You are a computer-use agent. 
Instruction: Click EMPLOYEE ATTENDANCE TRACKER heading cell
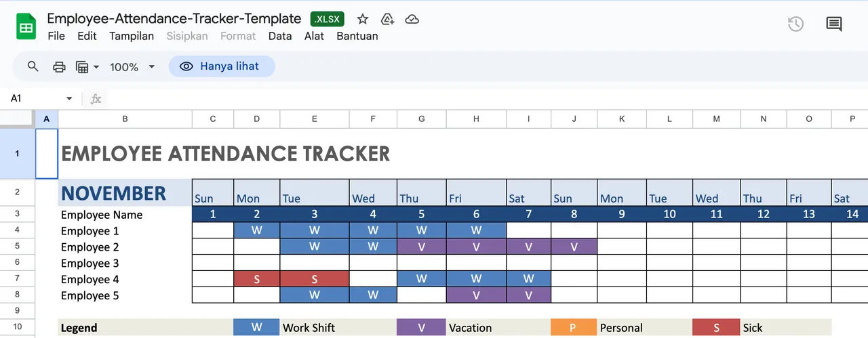pos(226,154)
